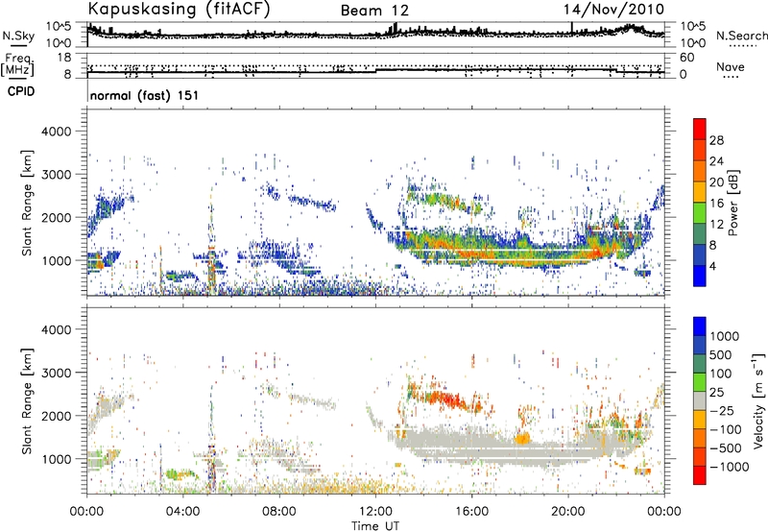This screenshot has width=768, height=532.
Task: Click the '-1000' velocity colorbar tick
Action: 730,467
